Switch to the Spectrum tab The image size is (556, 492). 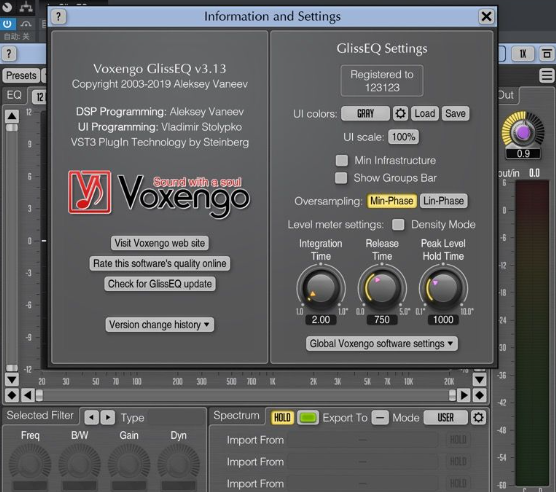(236, 415)
